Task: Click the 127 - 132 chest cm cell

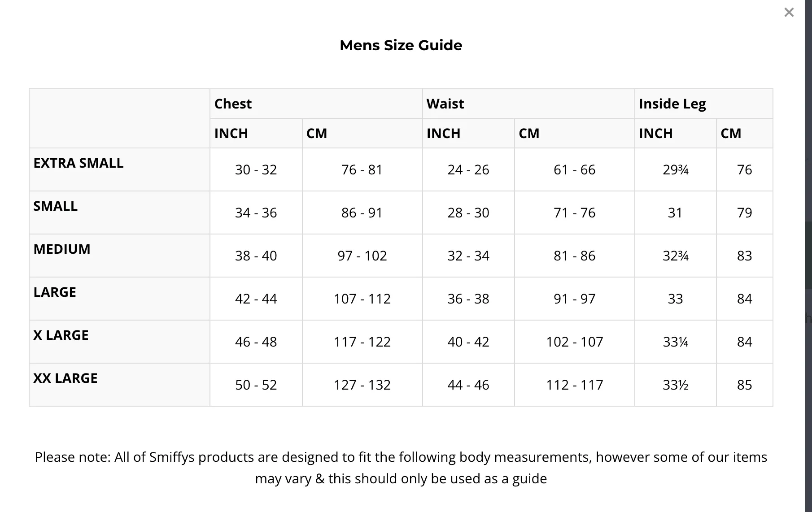Action: point(362,385)
